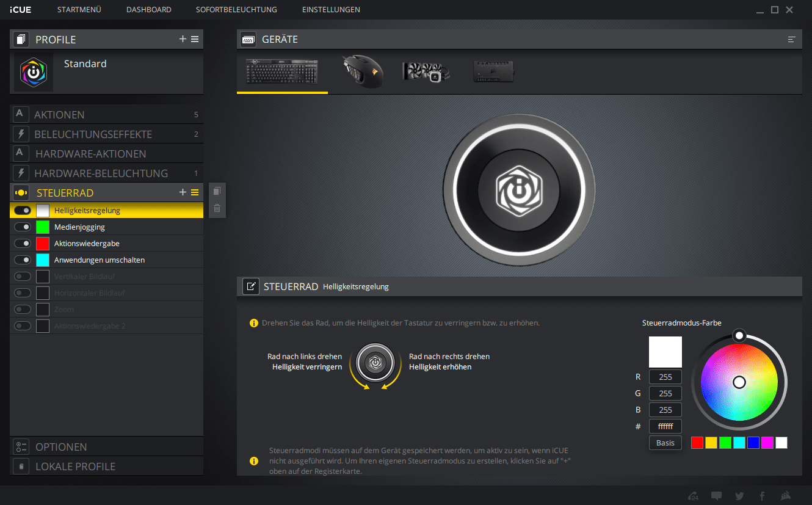Enable Aktionswiedergabe 2 mode

tap(23, 325)
